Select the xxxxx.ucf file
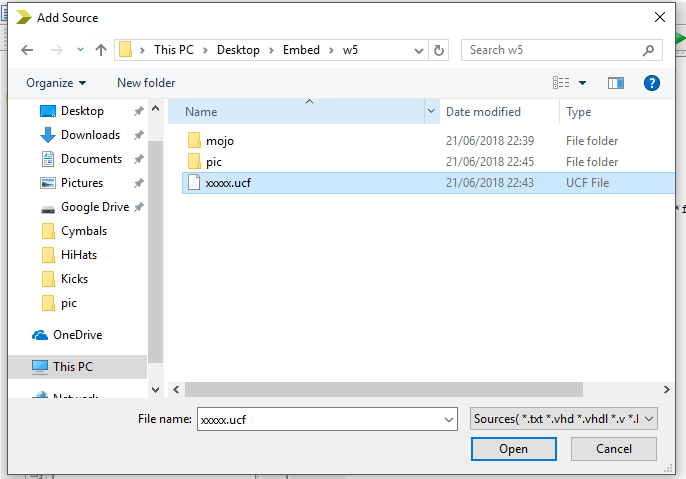This screenshot has height=479, width=686. coord(428,183)
